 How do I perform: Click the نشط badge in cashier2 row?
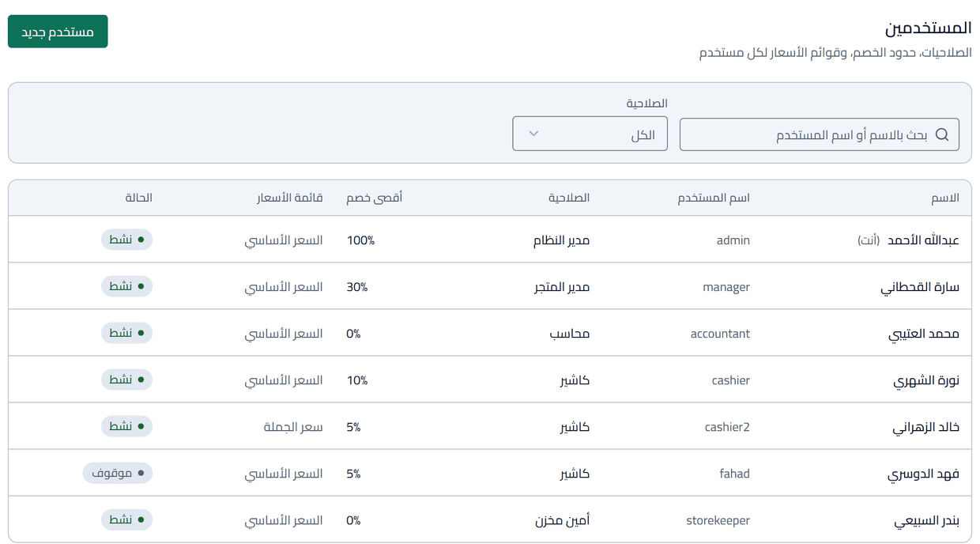[x=126, y=426]
